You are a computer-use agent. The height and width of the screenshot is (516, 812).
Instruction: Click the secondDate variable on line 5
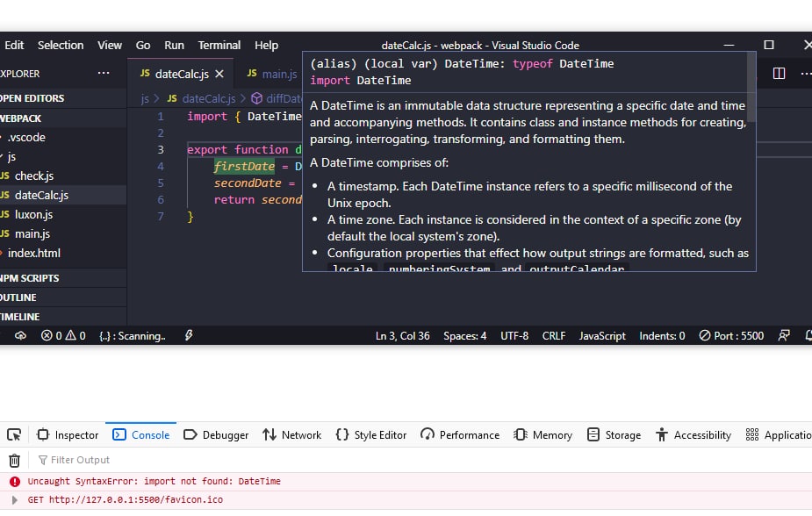tap(248, 183)
